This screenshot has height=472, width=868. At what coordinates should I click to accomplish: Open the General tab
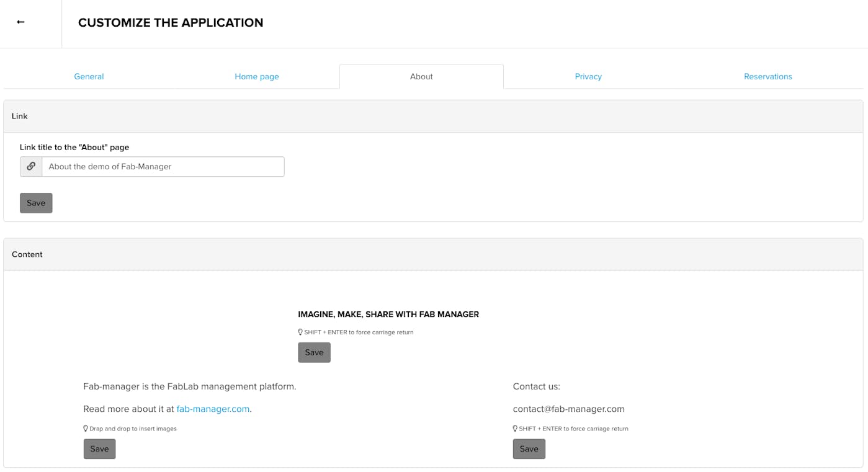(89, 76)
